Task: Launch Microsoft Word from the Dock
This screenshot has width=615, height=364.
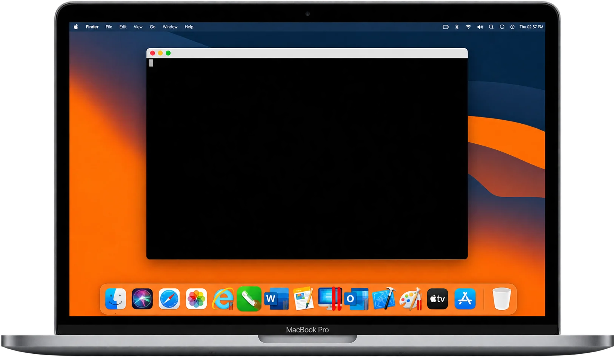Action: coord(277,299)
